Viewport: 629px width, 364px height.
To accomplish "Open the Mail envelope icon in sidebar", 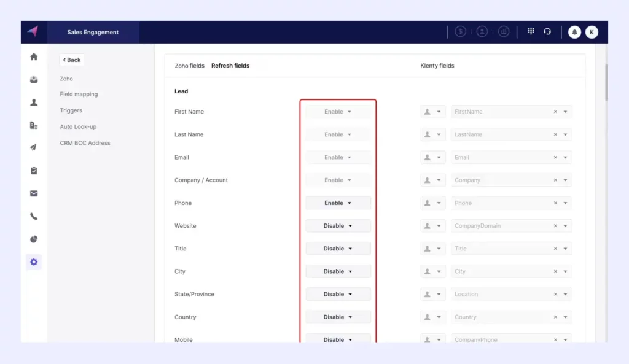I will point(34,193).
